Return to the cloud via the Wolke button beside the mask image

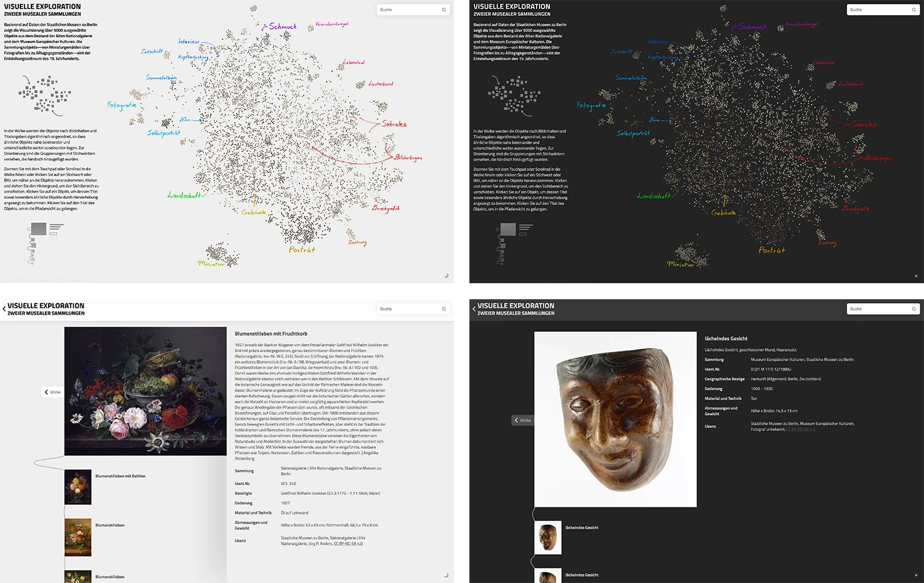click(x=522, y=420)
